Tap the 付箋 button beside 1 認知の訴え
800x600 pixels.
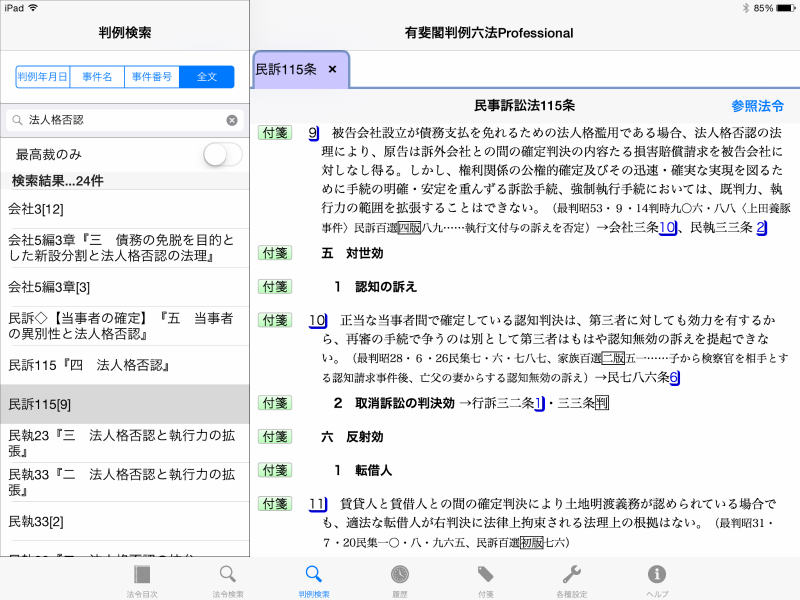coord(275,287)
